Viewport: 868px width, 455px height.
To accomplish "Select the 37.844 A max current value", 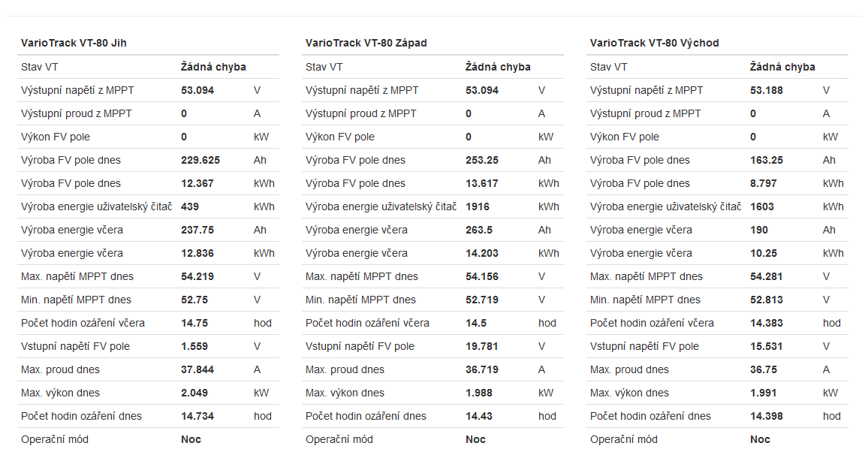I will [197, 369].
